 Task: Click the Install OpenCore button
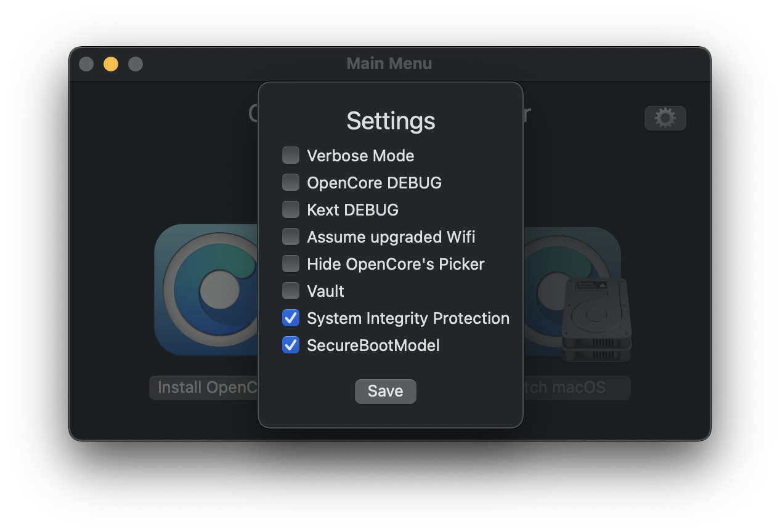[203, 387]
